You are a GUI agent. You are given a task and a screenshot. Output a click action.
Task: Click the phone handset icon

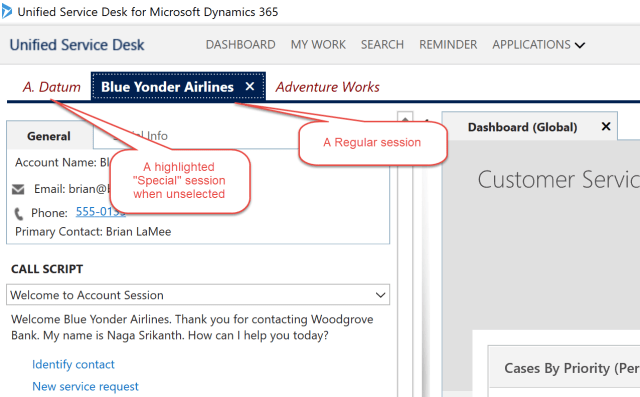click(19, 214)
